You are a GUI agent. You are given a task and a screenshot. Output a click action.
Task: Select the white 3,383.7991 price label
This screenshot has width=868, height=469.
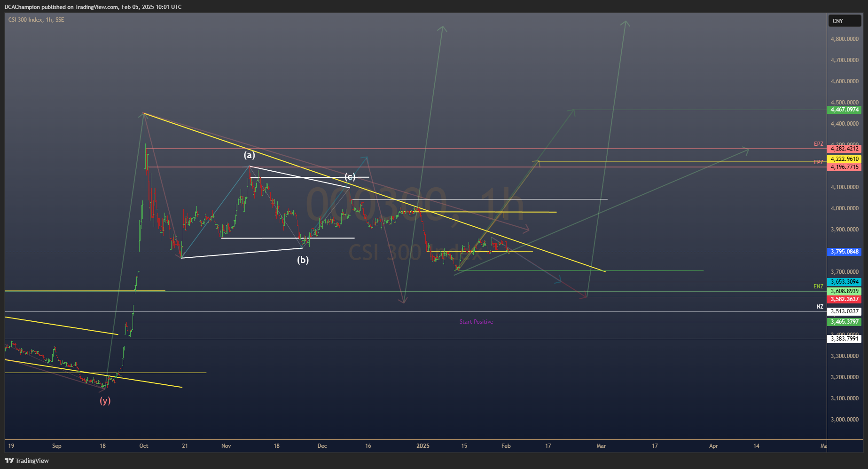point(845,339)
